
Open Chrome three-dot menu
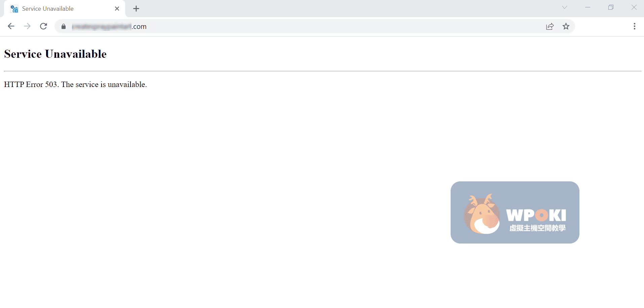click(x=634, y=26)
